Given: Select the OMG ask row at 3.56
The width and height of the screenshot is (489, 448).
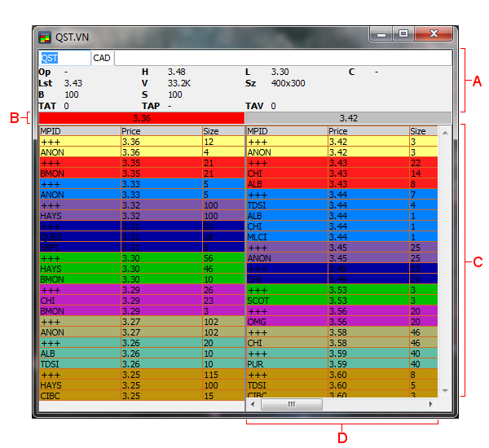Looking at the screenshot, I should 285,321.
